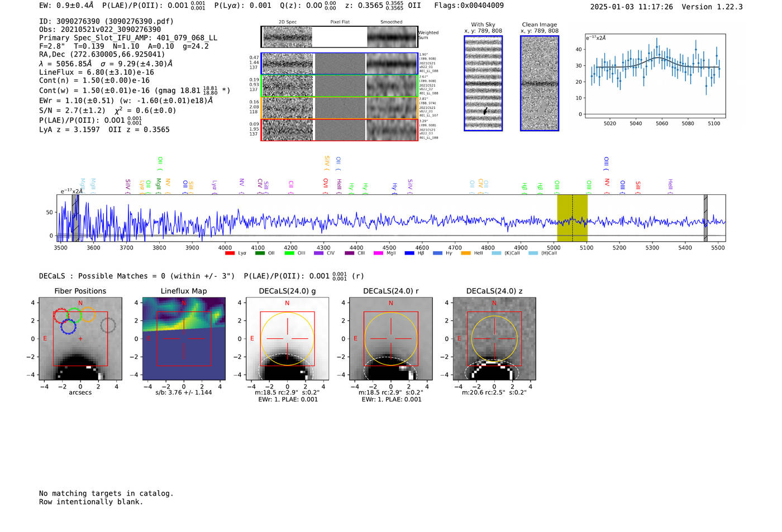Viewport: 782px width, 532px height.
Task: Click the OIII bright green legend swatch
Action: pyautogui.click(x=289, y=253)
